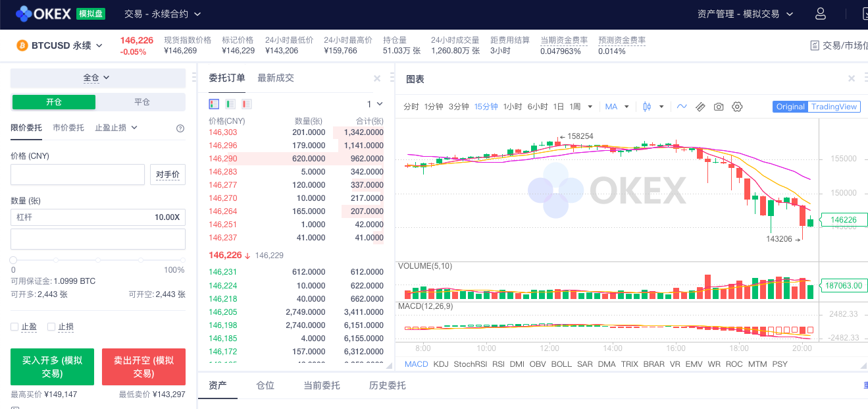
Task: Click the 杠杆 10.00X leverage field
Action: (x=98, y=217)
